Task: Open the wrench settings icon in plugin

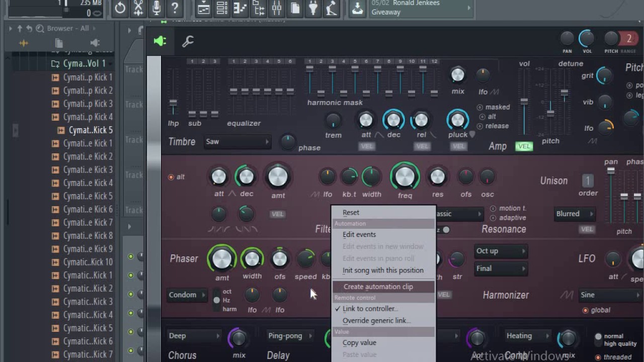Action: [188, 42]
